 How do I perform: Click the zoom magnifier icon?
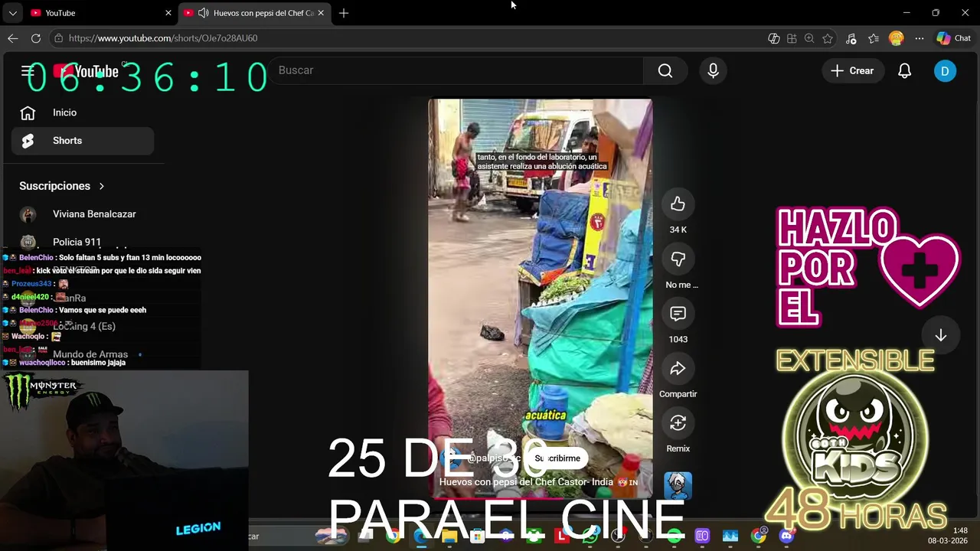809,38
